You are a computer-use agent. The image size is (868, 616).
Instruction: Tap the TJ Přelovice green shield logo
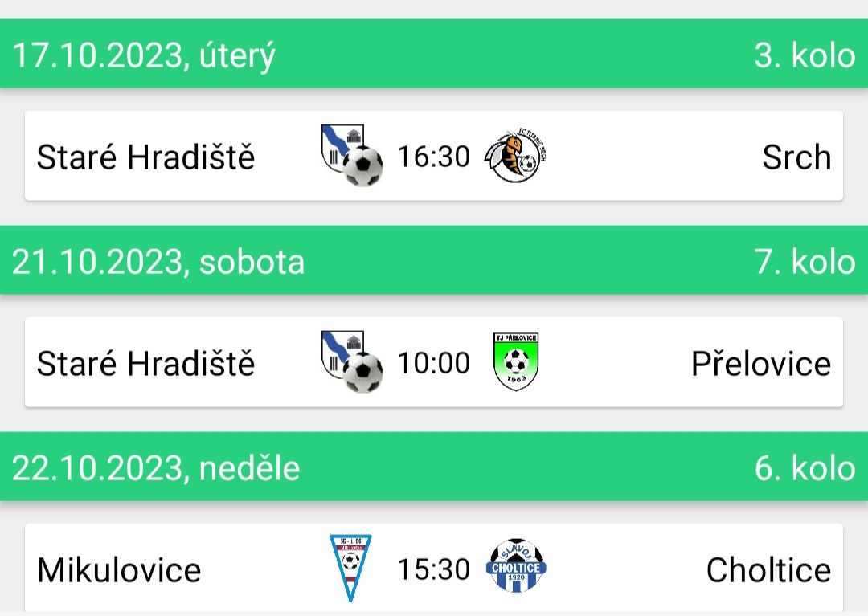tap(515, 361)
